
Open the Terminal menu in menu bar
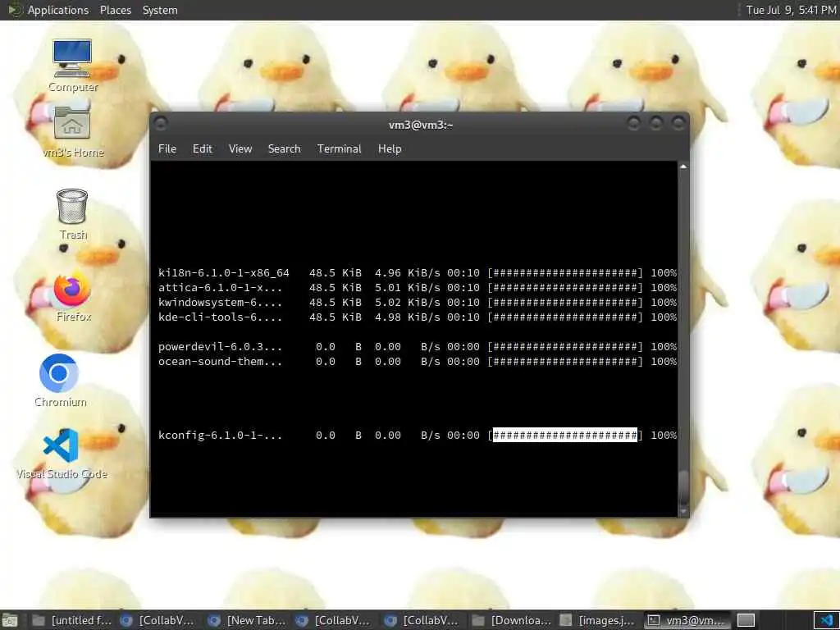(x=339, y=149)
